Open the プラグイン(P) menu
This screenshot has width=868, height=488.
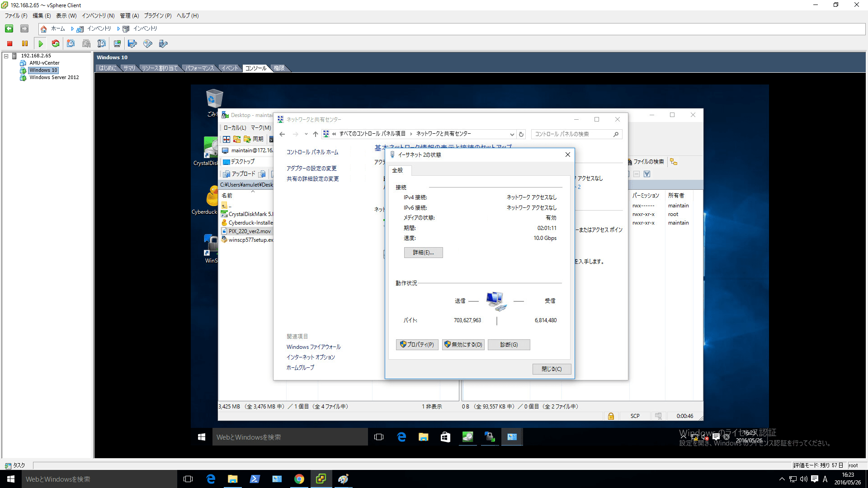pos(158,16)
